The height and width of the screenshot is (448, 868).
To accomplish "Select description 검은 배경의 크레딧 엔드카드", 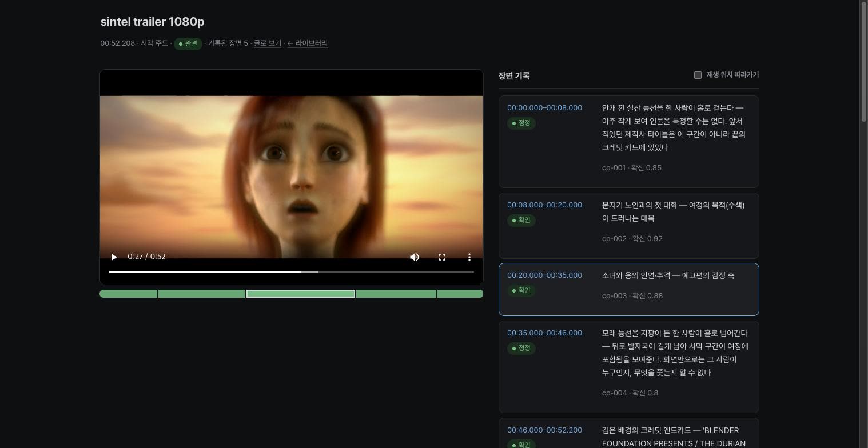I will [x=674, y=437].
